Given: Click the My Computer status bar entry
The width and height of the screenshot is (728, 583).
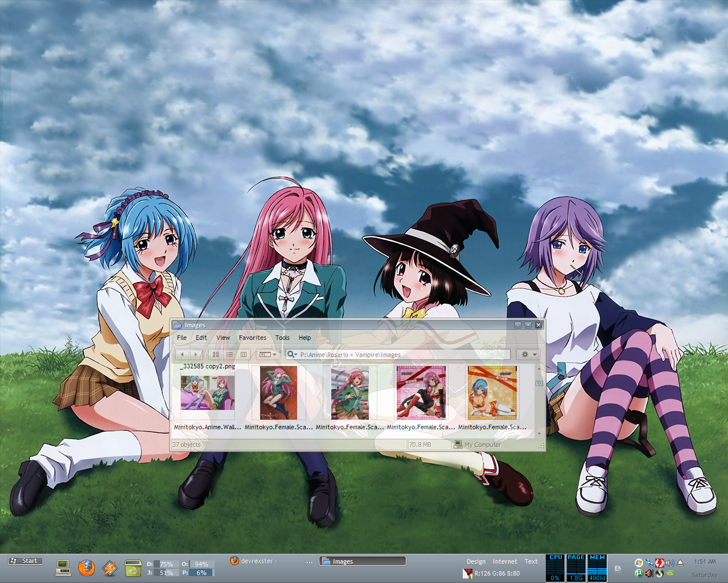Looking at the screenshot, I should click(x=477, y=445).
